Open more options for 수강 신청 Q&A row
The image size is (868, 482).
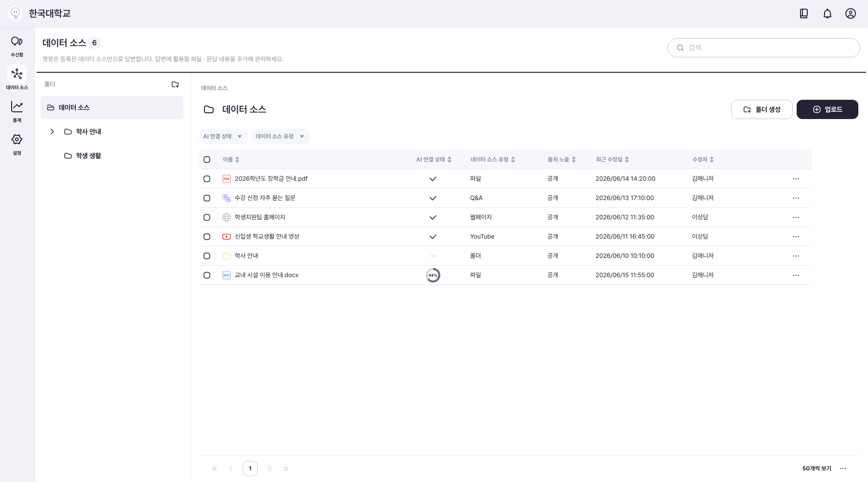pos(796,198)
